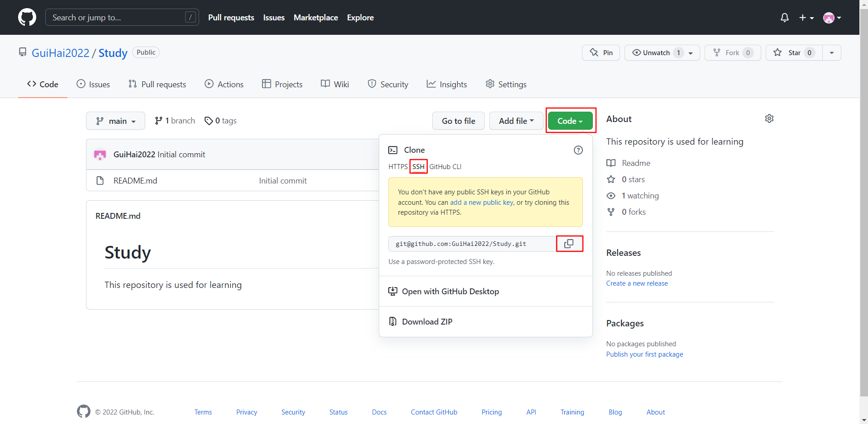Open Pull requests in top navigation
Screen dimensions: 868x424
click(231, 18)
